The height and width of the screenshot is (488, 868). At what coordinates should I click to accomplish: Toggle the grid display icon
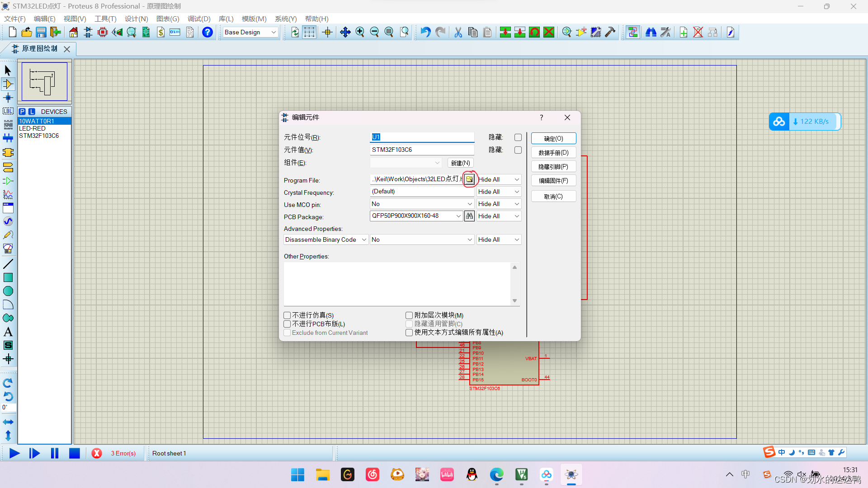[x=309, y=32]
